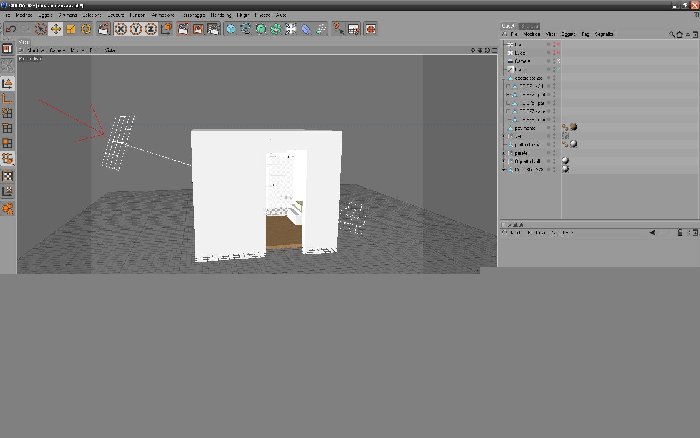The image size is (700, 438).
Task: Expand the second-to-last object tree row
Action: [x=504, y=161]
